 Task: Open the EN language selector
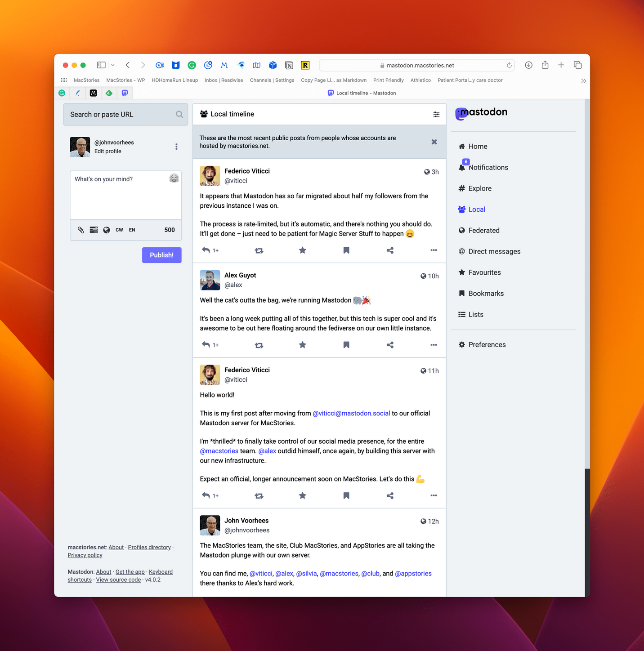pyautogui.click(x=132, y=230)
